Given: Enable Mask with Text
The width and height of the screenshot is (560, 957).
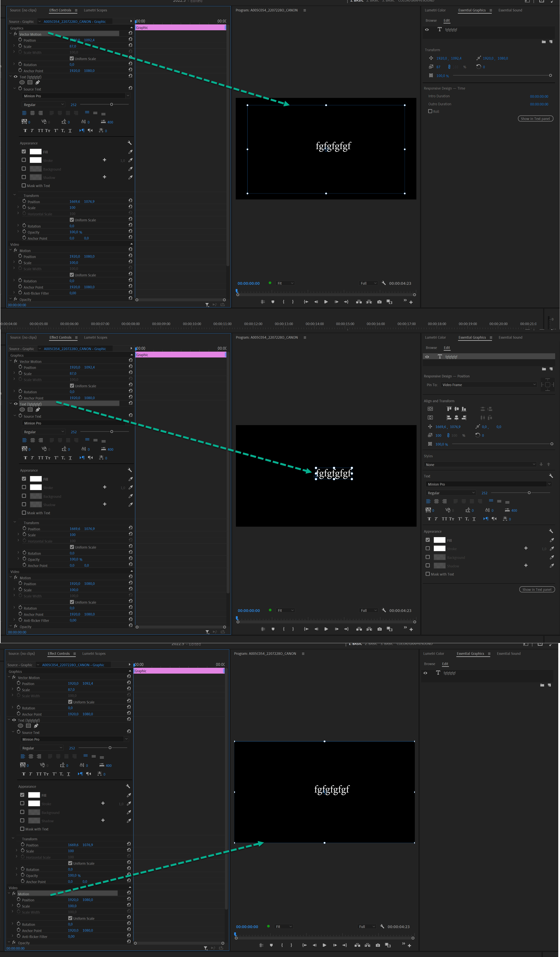Looking at the screenshot, I should click(24, 186).
